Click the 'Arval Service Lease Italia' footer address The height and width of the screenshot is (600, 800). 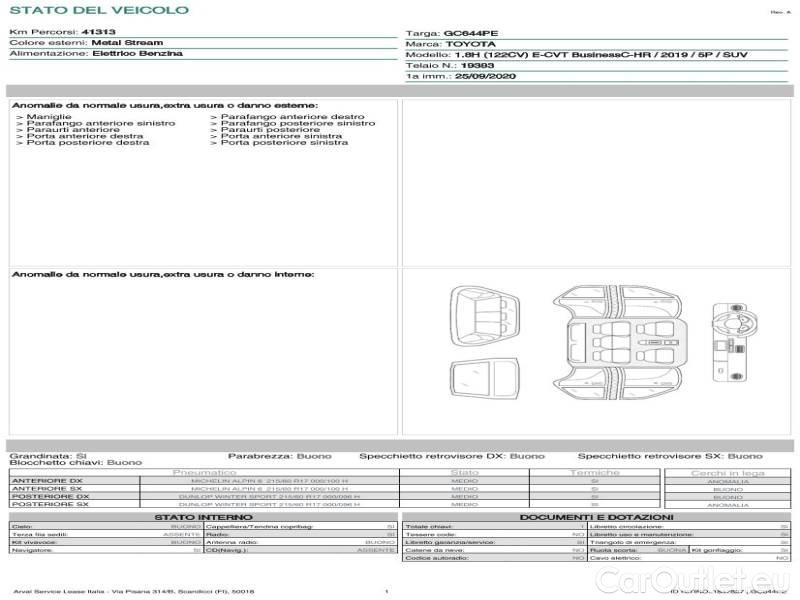134,591
